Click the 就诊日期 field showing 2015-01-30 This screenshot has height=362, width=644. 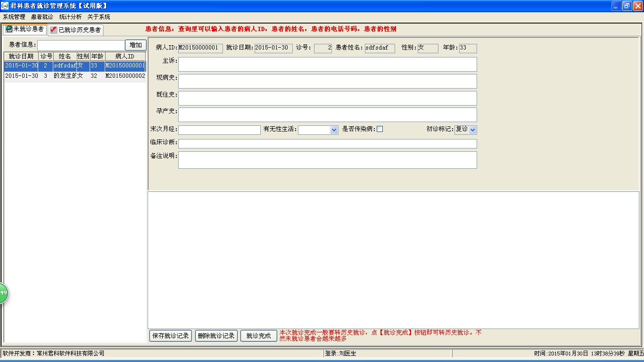point(273,48)
